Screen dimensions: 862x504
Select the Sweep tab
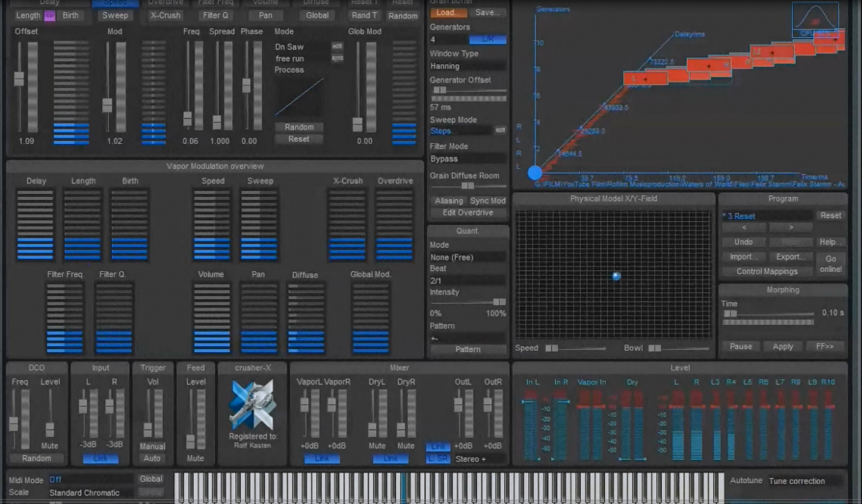[x=115, y=16]
